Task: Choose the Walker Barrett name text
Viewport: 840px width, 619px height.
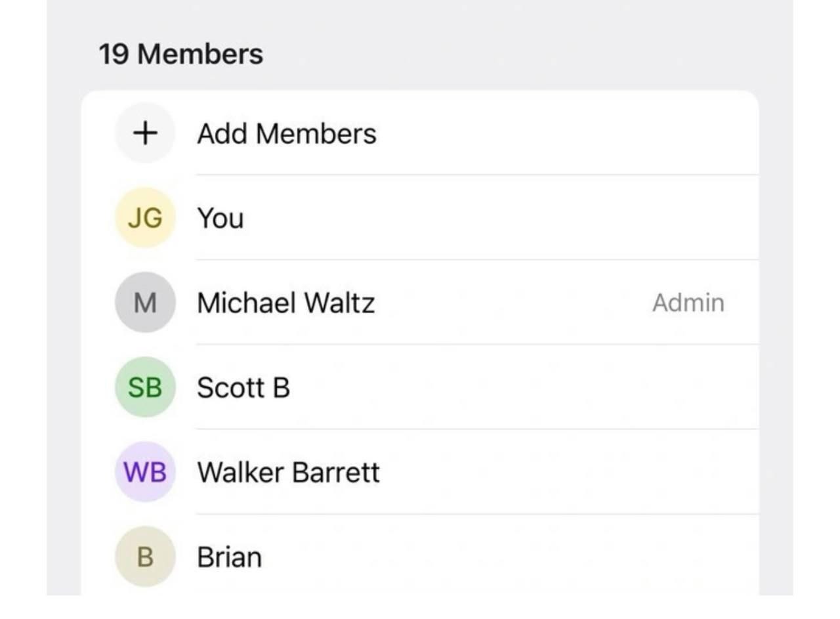Action: point(289,473)
